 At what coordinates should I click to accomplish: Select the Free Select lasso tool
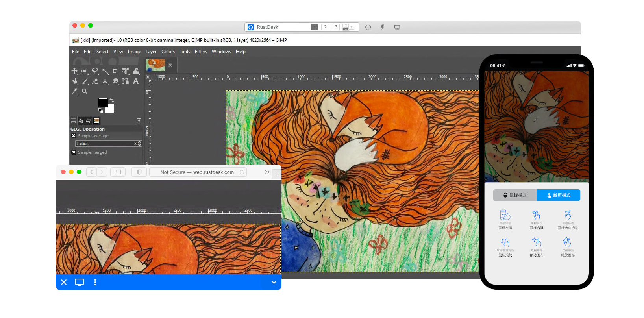click(95, 71)
